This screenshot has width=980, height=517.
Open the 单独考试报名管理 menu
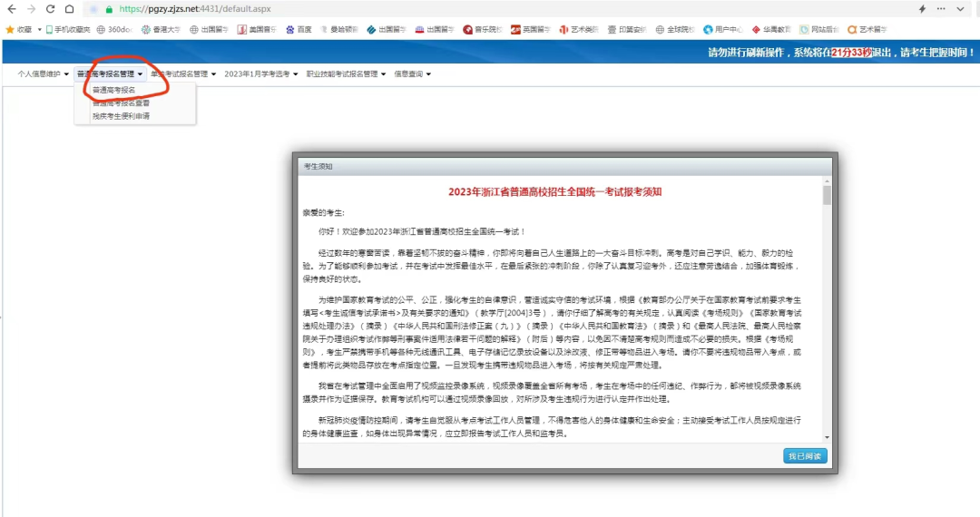pos(183,73)
